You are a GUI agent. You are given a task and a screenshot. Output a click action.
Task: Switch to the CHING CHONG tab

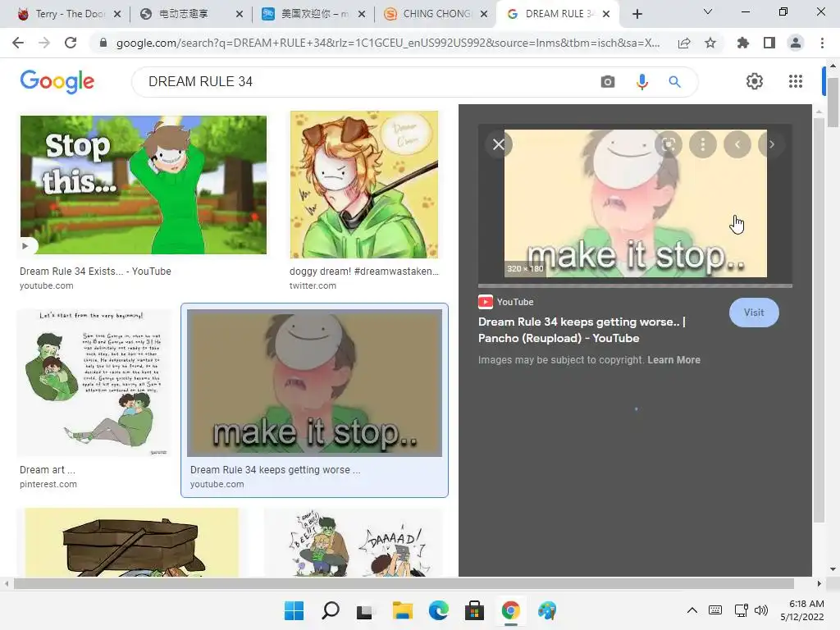(x=436, y=14)
